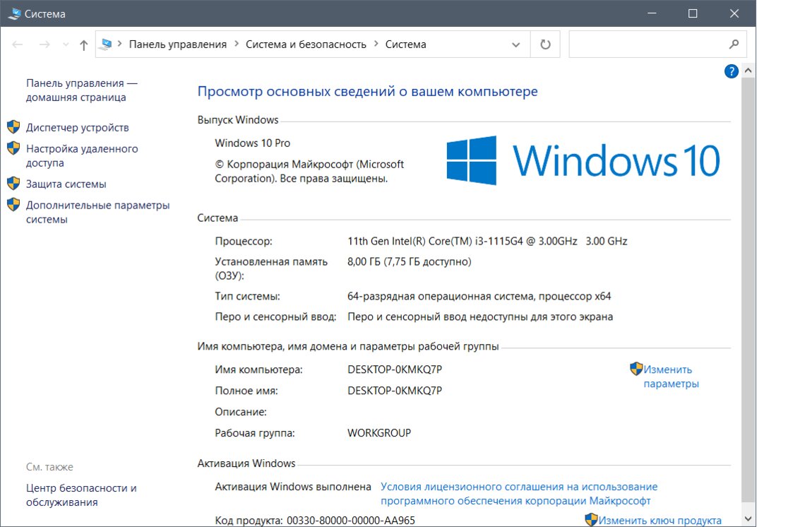812x527 pixels.
Task: Click the computer icon in address bar
Action: [x=106, y=44]
